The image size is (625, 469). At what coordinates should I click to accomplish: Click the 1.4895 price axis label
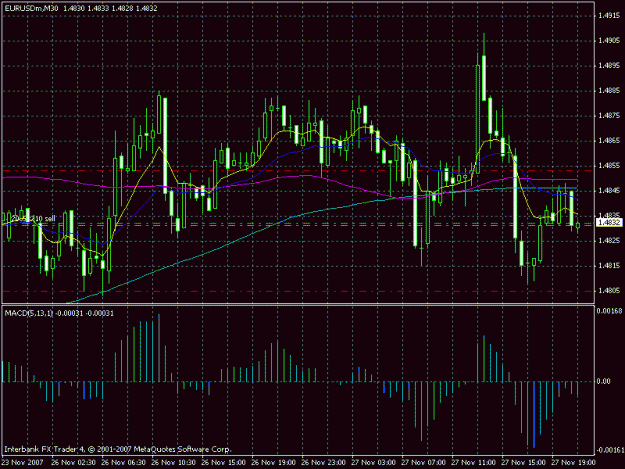point(609,65)
